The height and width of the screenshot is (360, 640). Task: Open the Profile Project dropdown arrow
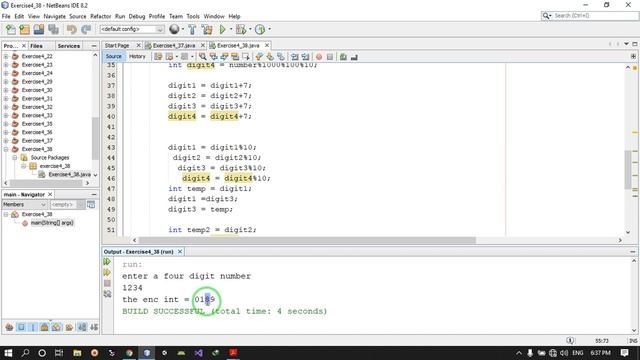(x=269, y=29)
